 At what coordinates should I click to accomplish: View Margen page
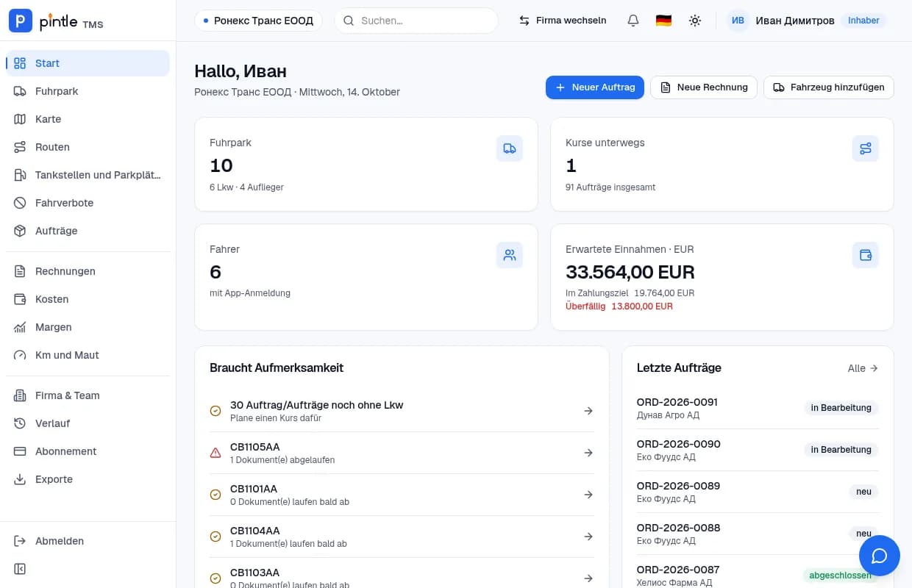88,327
